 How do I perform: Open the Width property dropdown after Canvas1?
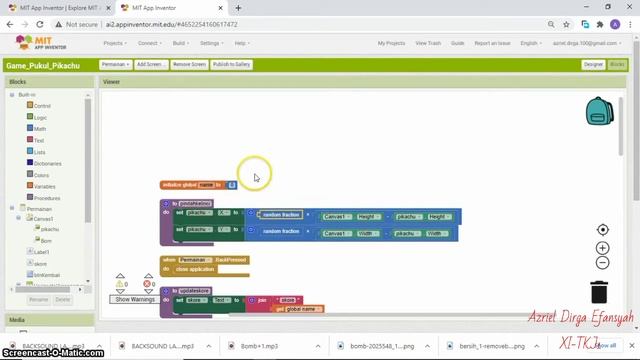click(369, 233)
